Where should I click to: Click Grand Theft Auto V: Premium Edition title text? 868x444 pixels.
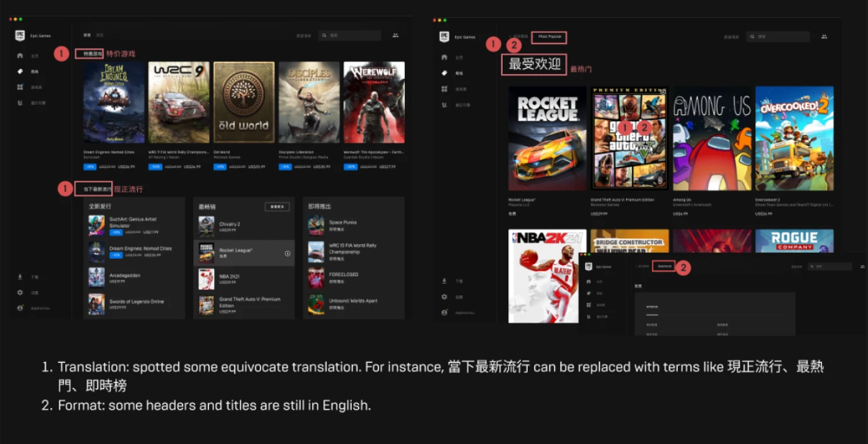tap(622, 199)
